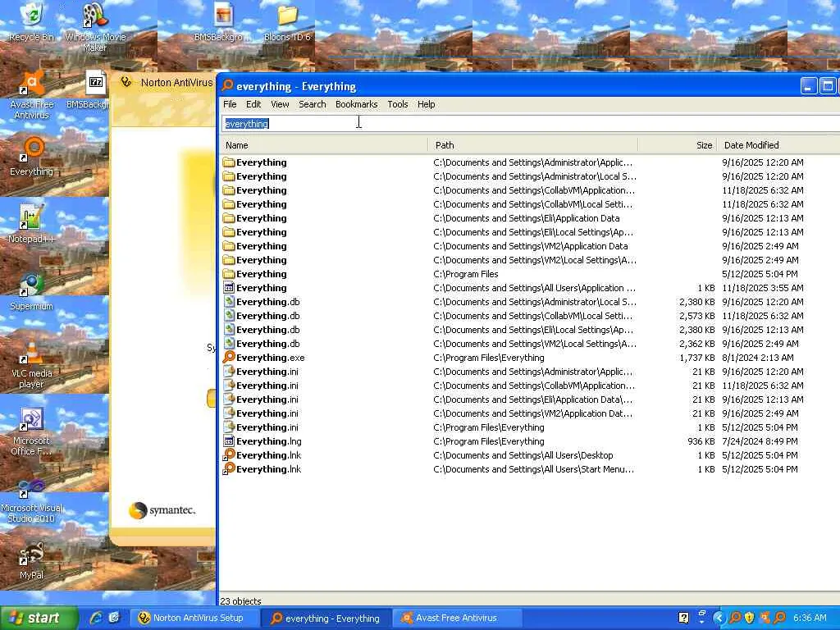Click the symantec logo in Norton window
The image size is (840, 630).
tap(162, 510)
